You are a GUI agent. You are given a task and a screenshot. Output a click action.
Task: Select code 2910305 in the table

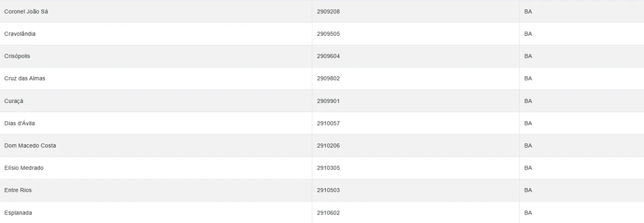coord(328,168)
